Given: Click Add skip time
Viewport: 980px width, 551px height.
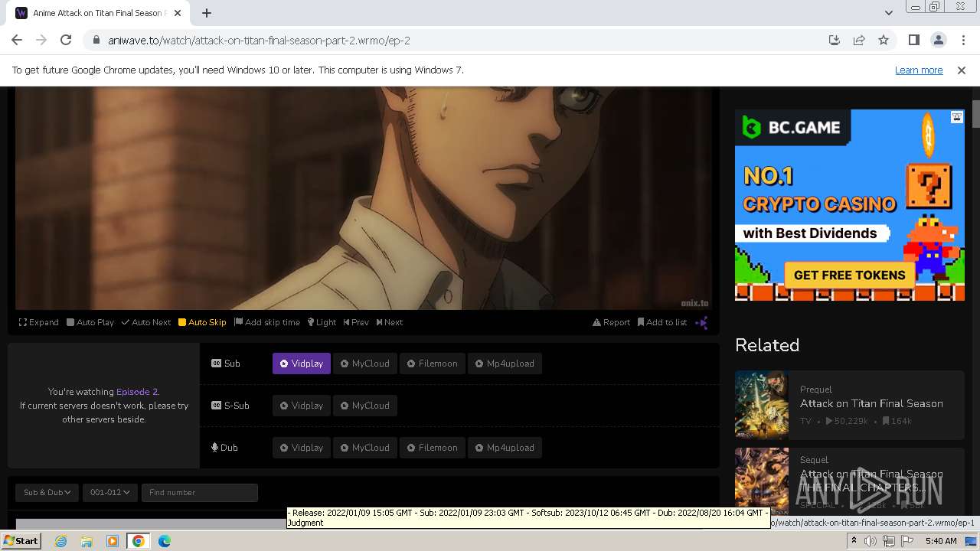Looking at the screenshot, I should (x=267, y=322).
